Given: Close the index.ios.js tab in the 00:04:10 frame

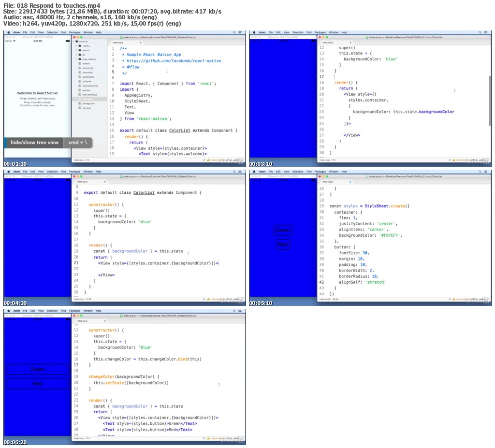Looking at the screenshot, I should point(105,182).
